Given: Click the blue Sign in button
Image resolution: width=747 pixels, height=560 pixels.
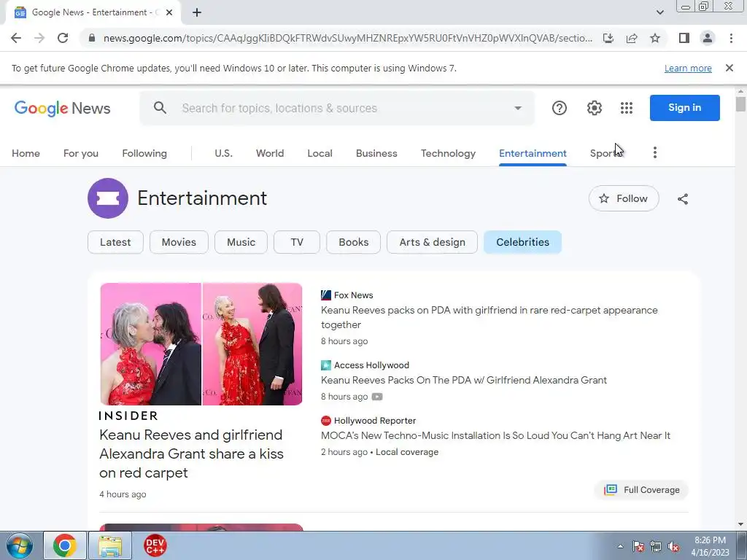Looking at the screenshot, I should pos(684,108).
